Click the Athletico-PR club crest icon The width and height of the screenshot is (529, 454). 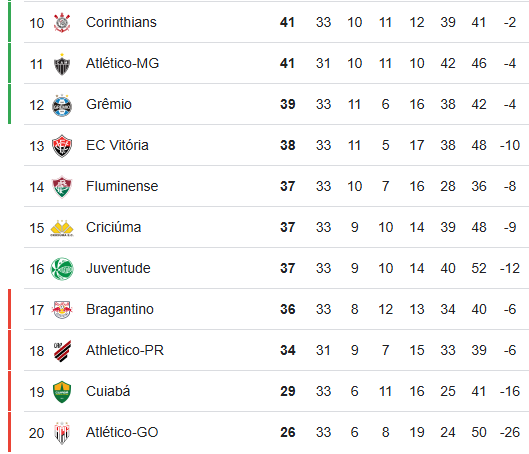62,351
